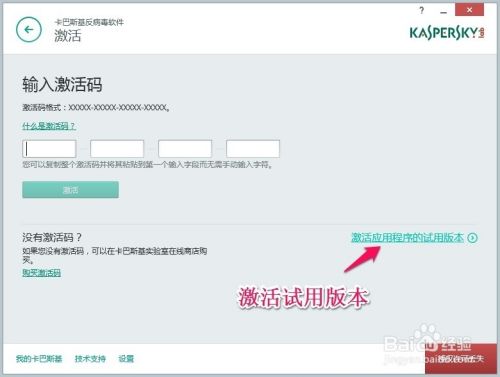The width and height of the screenshot is (500, 377).
Task: Open the '技术支持' support link
Action: point(90,359)
